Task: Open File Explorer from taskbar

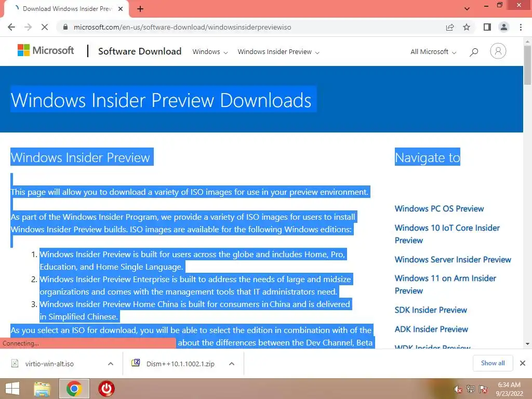Action: (42, 389)
